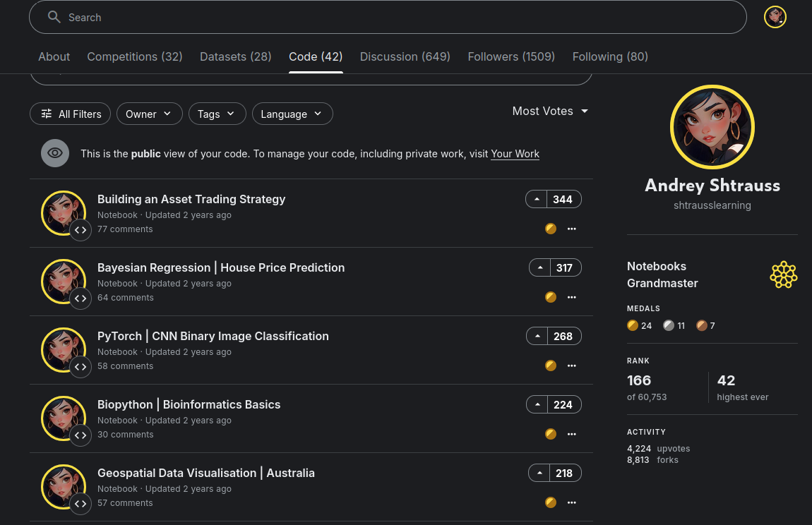Open PyTorch | CNN Binary Image Classification notebook
This screenshot has height=525, width=812.
click(x=213, y=336)
